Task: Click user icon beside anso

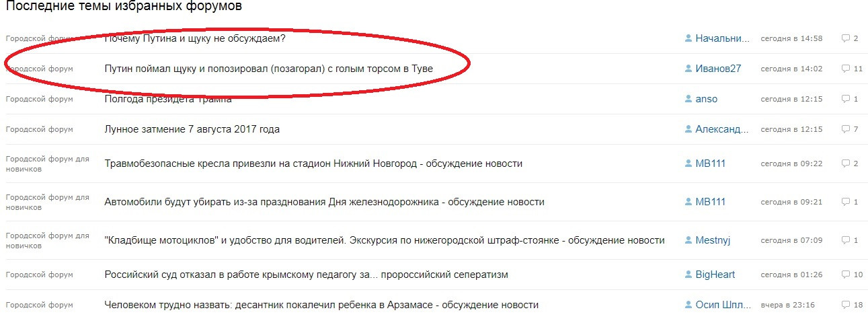Action: 688,99
